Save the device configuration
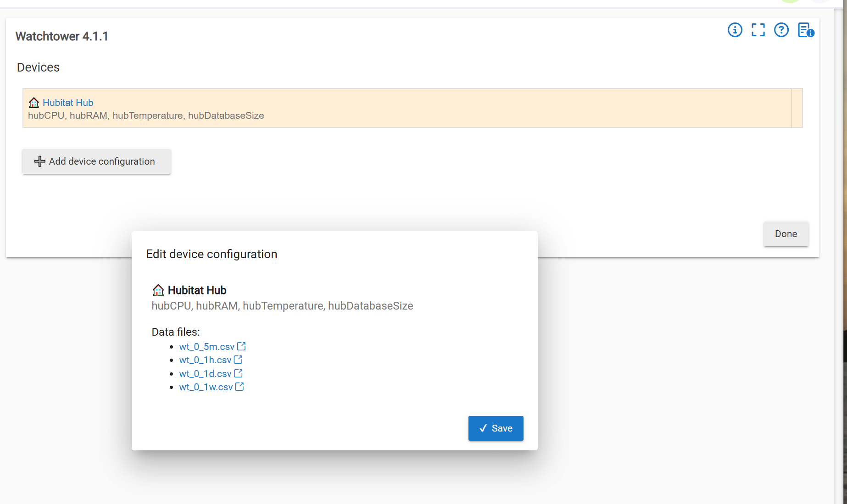Screen dimensions: 847x504 [496, 428]
